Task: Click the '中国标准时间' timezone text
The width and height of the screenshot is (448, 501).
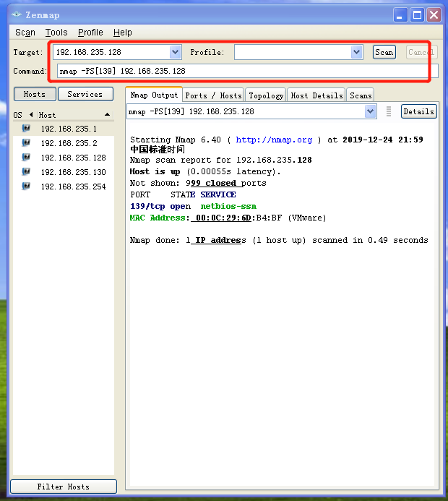Action: coord(158,149)
